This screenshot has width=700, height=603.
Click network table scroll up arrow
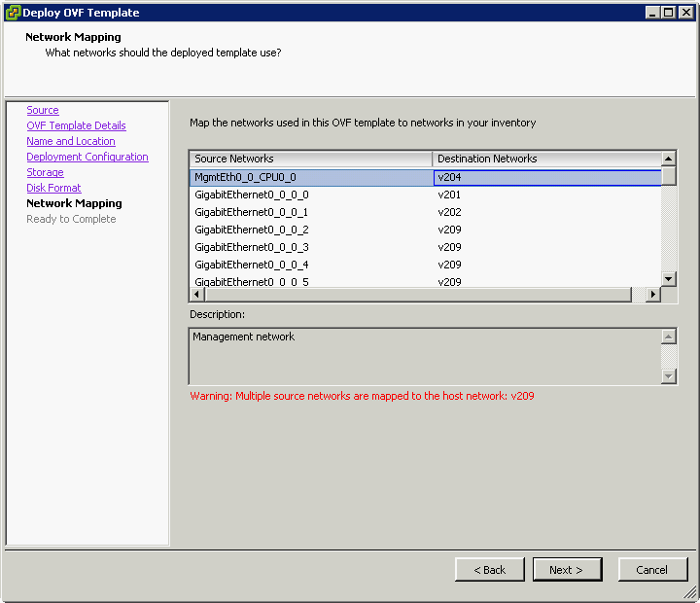pyautogui.click(x=668, y=159)
